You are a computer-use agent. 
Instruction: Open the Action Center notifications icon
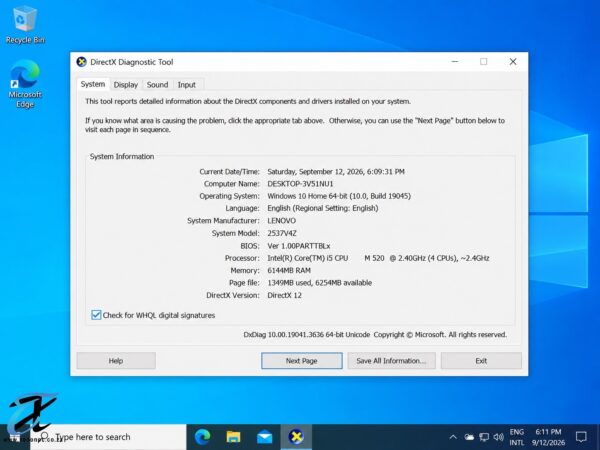[x=581, y=437]
